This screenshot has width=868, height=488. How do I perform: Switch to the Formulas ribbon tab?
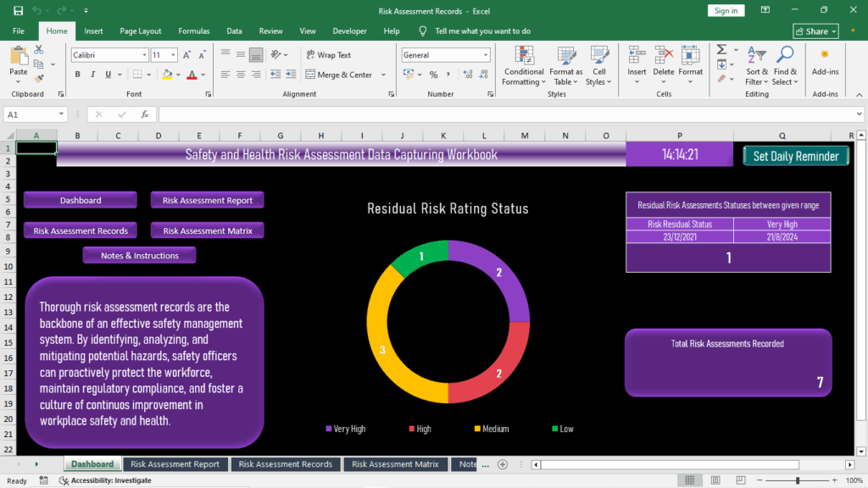pos(193,30)
